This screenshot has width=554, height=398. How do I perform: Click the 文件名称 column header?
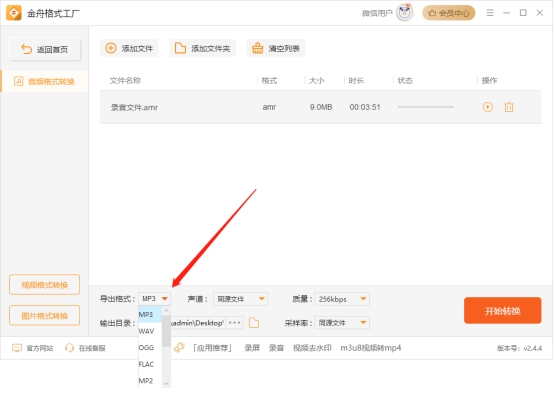[125, 81]
